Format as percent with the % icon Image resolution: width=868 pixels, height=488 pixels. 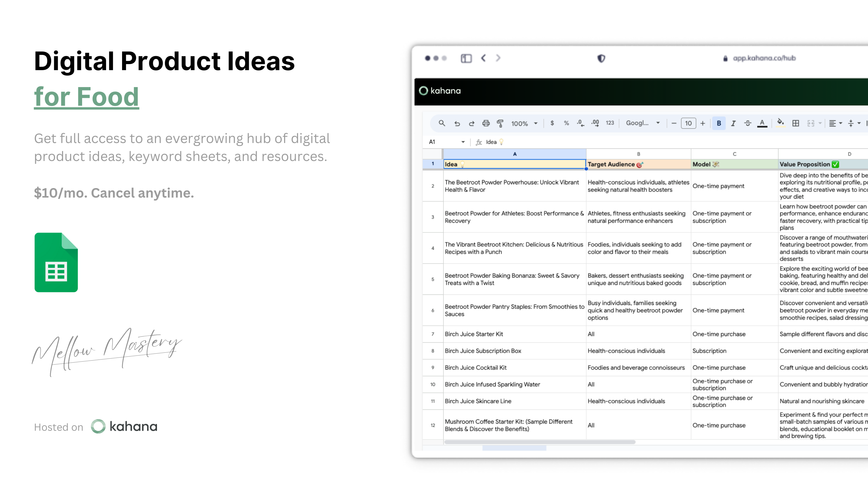point(566,123)
